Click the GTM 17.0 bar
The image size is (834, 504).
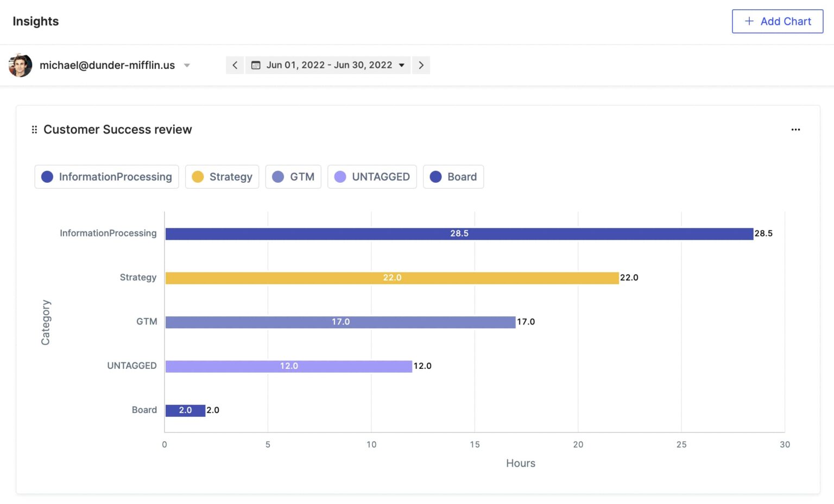tap(340, 322)
